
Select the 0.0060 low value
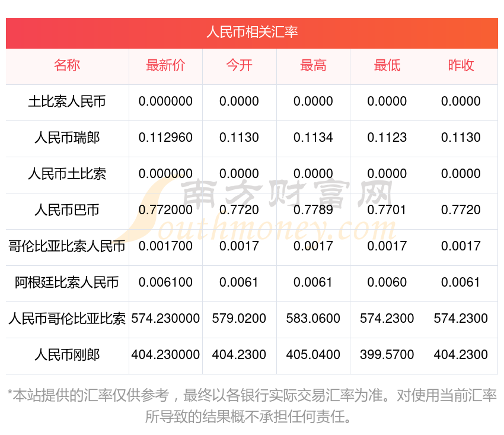point(387,282)
